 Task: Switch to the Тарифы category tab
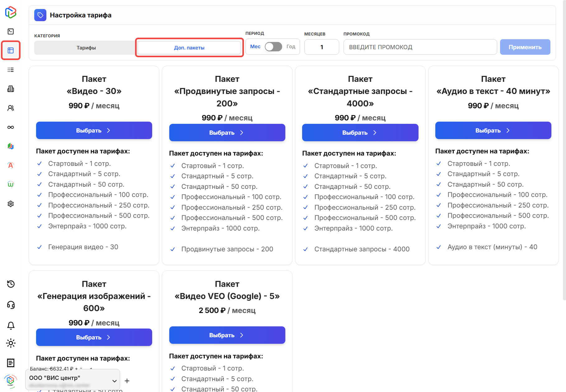[x=86, y=48]
